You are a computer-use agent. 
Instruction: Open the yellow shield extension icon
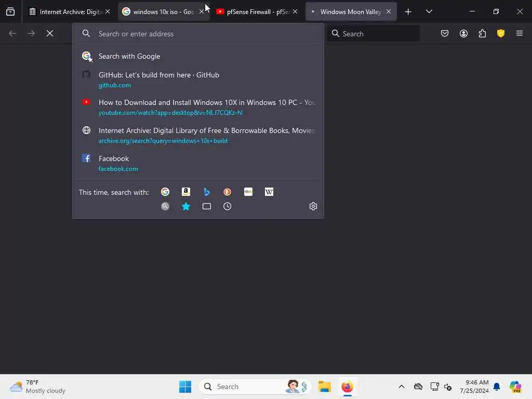[501, 33]
